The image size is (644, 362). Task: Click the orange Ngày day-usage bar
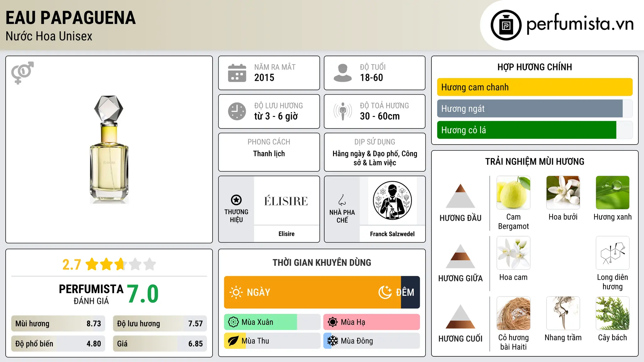click(x=313, y=292)
